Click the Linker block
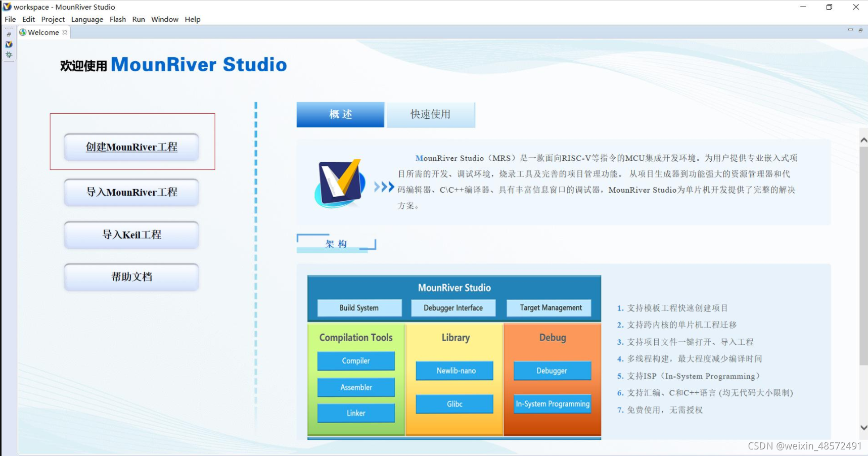This screenshot has width=868, height=456. click(356, 413)
